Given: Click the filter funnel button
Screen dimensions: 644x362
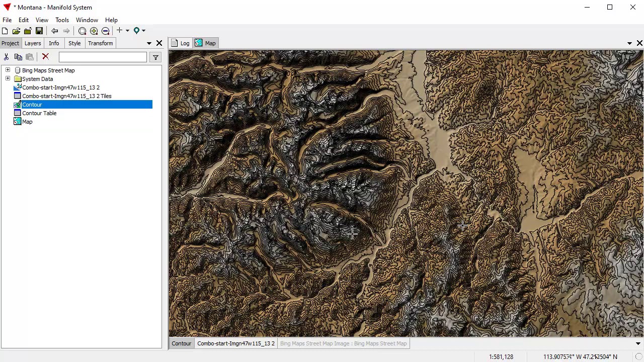Looking at the screenshot, I should 155,57.
